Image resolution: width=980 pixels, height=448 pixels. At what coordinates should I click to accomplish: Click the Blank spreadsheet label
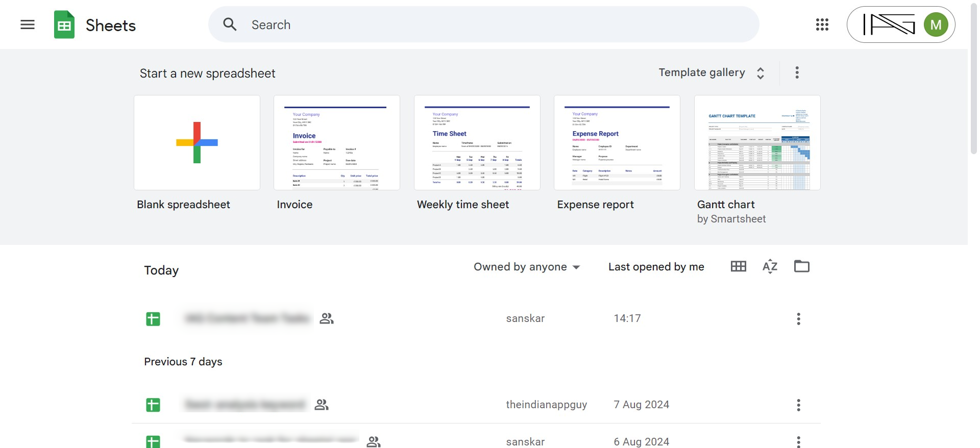(x=183, y=205)
